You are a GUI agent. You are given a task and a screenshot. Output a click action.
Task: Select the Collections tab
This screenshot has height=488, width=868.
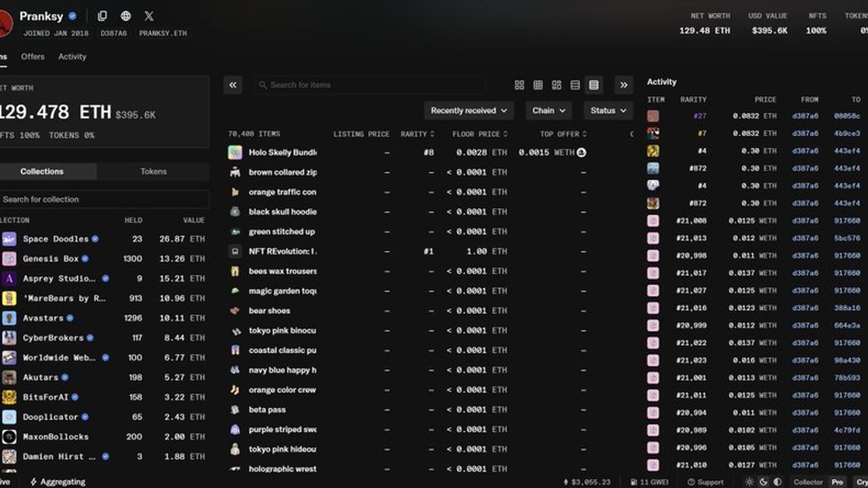click(42, 171)
